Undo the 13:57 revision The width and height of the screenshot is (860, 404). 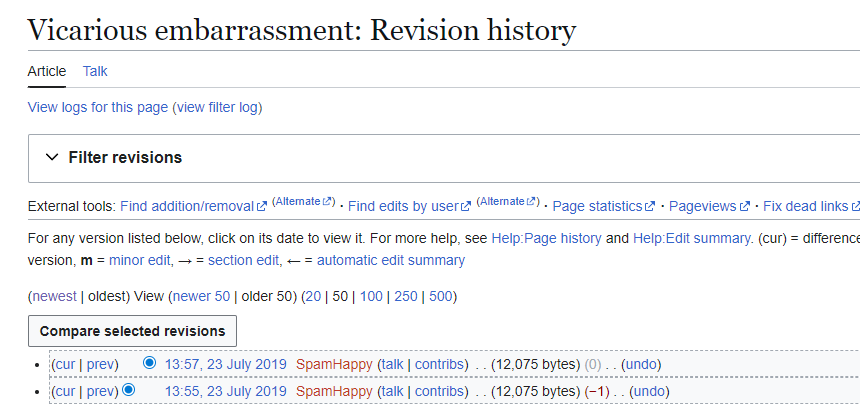point(641,364)
